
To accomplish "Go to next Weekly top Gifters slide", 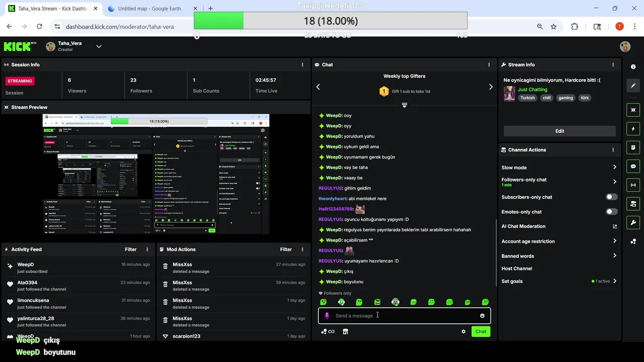I will click(x=491, y=87).
